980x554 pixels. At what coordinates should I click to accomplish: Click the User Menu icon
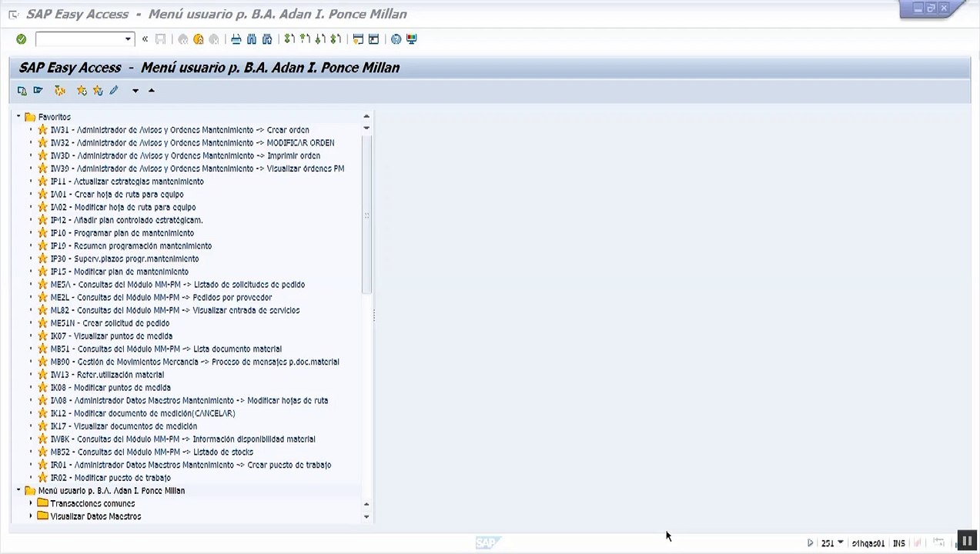[22, 91]
